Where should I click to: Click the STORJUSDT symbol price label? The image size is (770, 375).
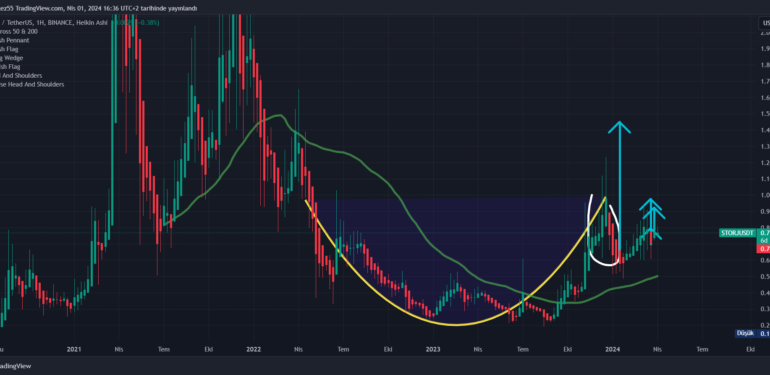(738, 233)
